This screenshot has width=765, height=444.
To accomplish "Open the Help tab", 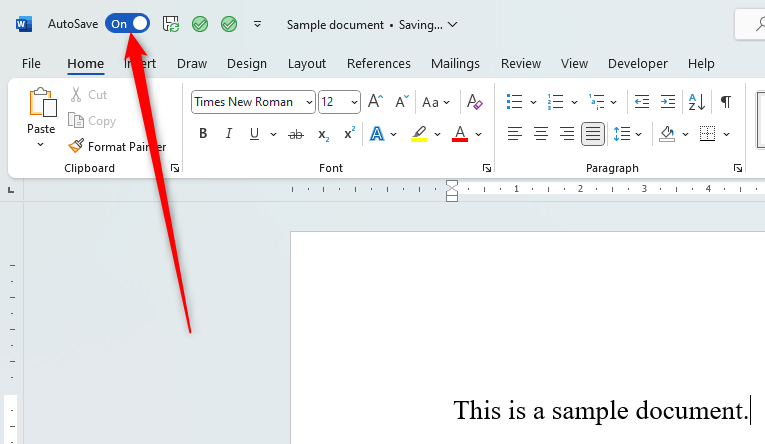I will [x=701, y=63].
